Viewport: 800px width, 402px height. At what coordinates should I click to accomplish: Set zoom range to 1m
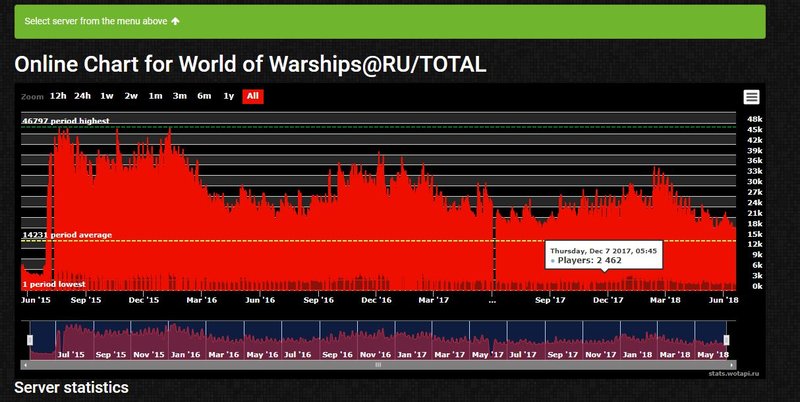tap(156, 96)
